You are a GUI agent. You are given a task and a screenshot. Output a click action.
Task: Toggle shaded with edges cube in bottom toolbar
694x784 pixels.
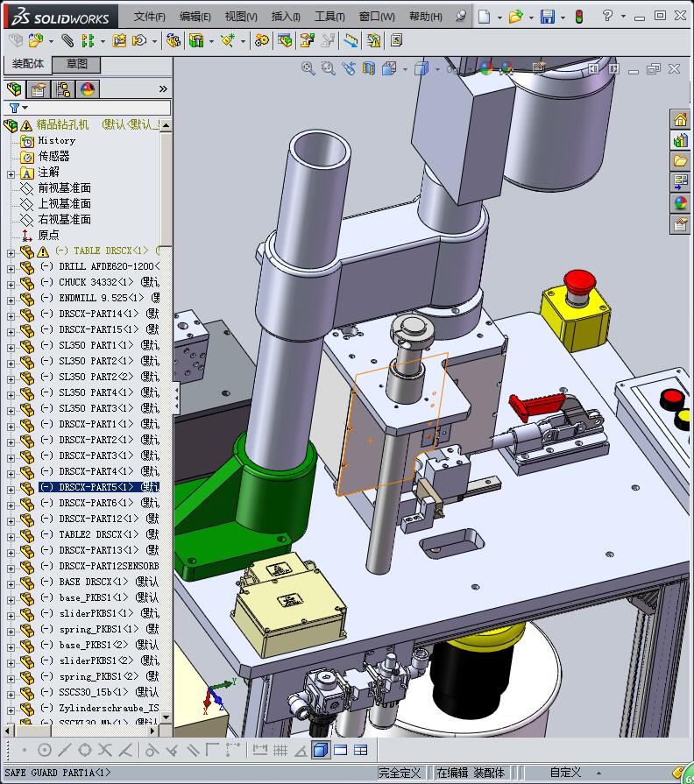click(321, 750)
